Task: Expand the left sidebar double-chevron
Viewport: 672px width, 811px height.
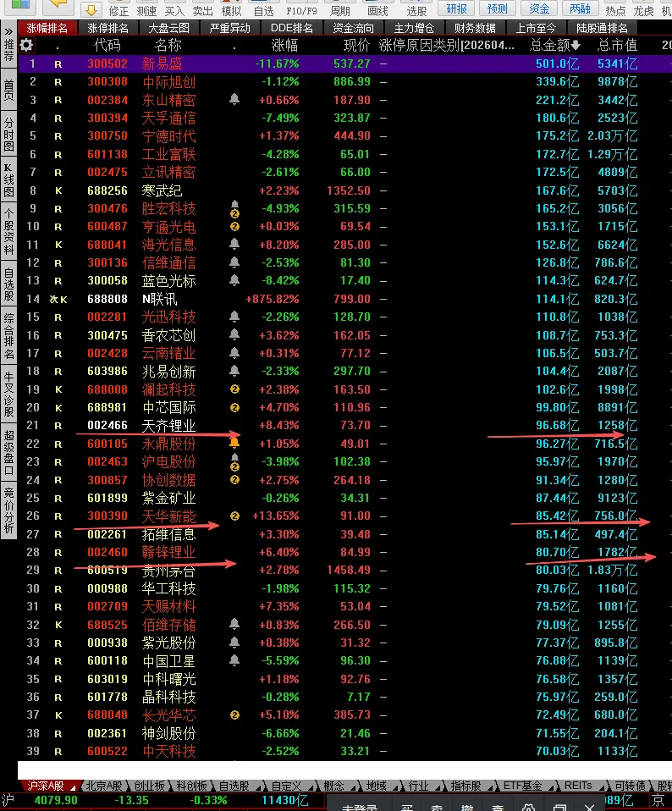Action: (x=8, y=31)
